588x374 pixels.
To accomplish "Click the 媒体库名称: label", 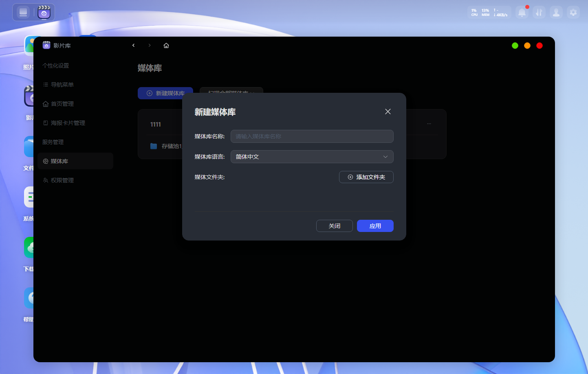I will point(210,136).
